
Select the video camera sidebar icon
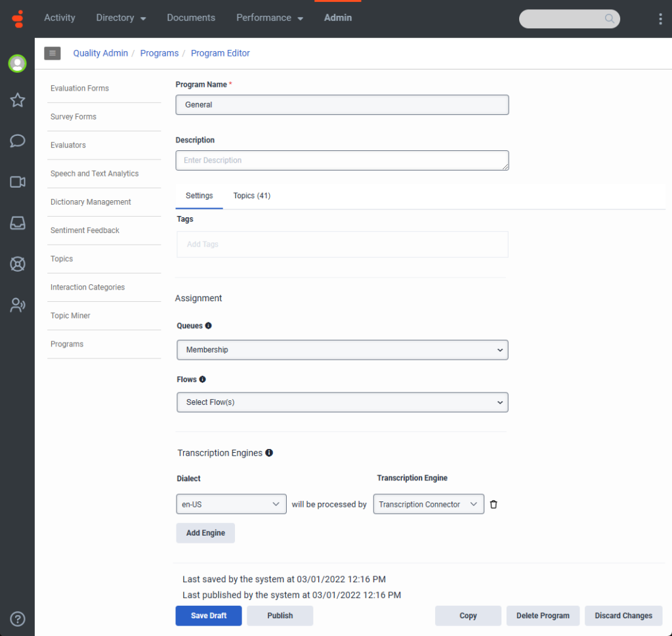click(x=17, y=182)
